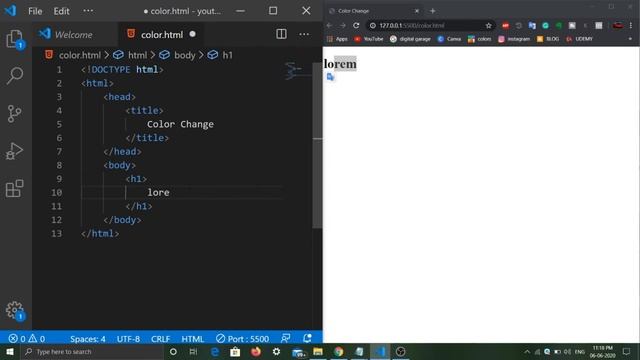Image resolution: width=640 pixels, height=360 pixels.
Task: Click the feedback icon in status bar
Action: coord(285,338)
